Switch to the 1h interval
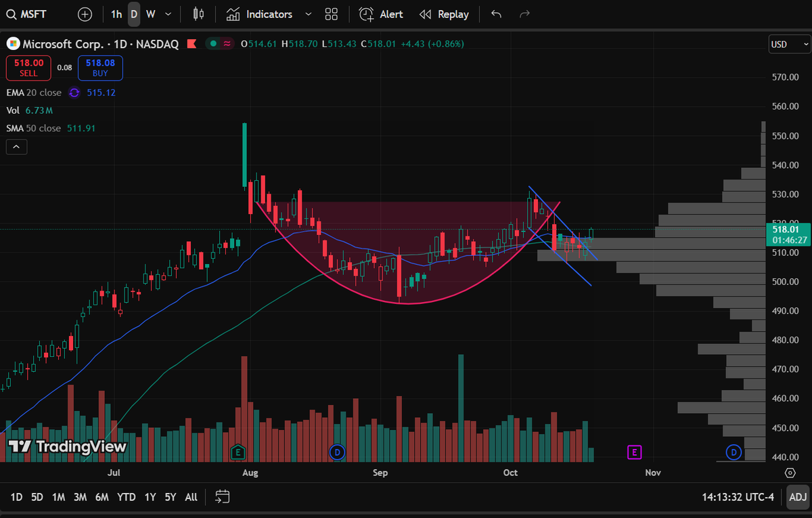 point(117,14)
